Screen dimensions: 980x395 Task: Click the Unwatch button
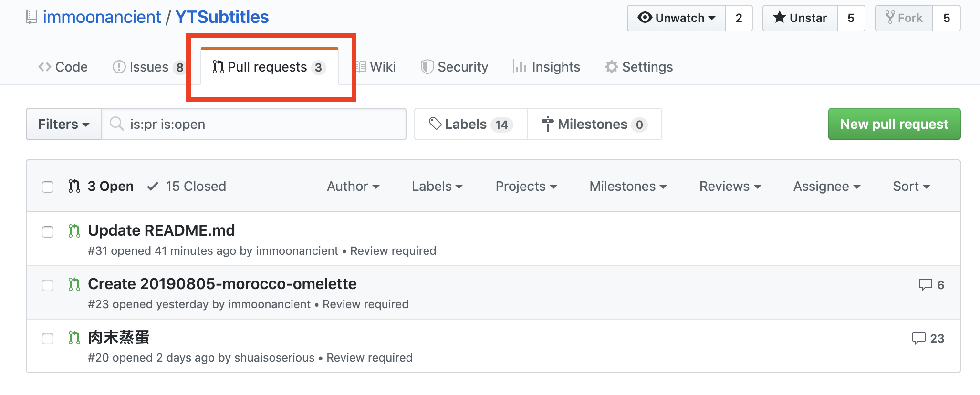point(677,18)
